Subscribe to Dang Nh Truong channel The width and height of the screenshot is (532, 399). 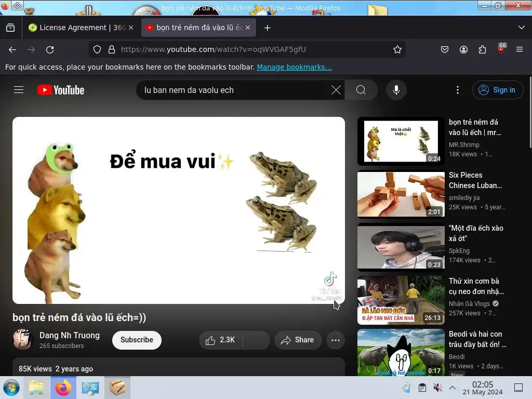[137, 340]
